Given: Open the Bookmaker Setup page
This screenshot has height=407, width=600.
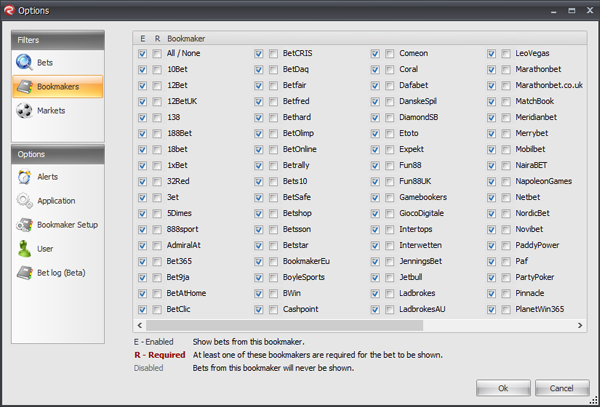Looking at the screenshot, I should click(58, 225).
